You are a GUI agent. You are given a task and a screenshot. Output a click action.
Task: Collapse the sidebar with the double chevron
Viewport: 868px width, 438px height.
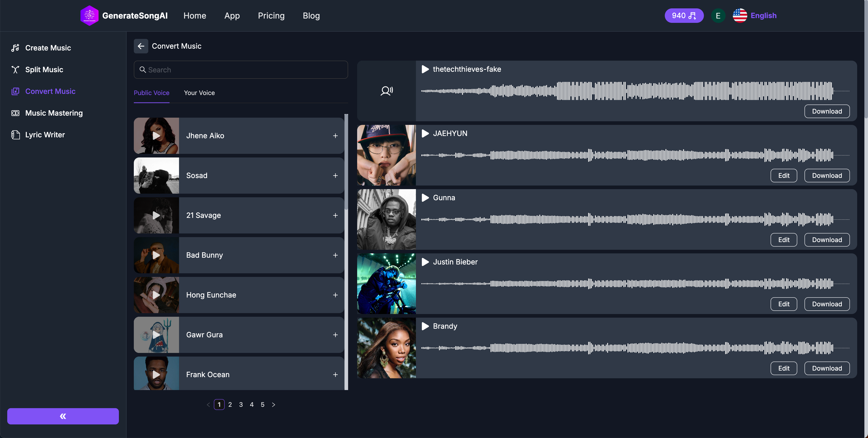click(x=63, y=416)
